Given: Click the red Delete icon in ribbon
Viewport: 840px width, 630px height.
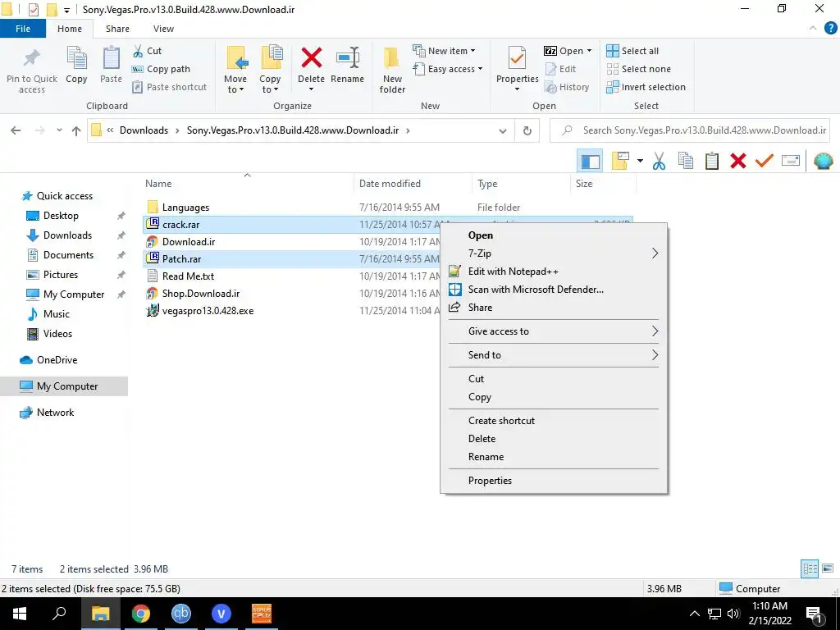Looking at the screenshot, I should coord(311,58).
